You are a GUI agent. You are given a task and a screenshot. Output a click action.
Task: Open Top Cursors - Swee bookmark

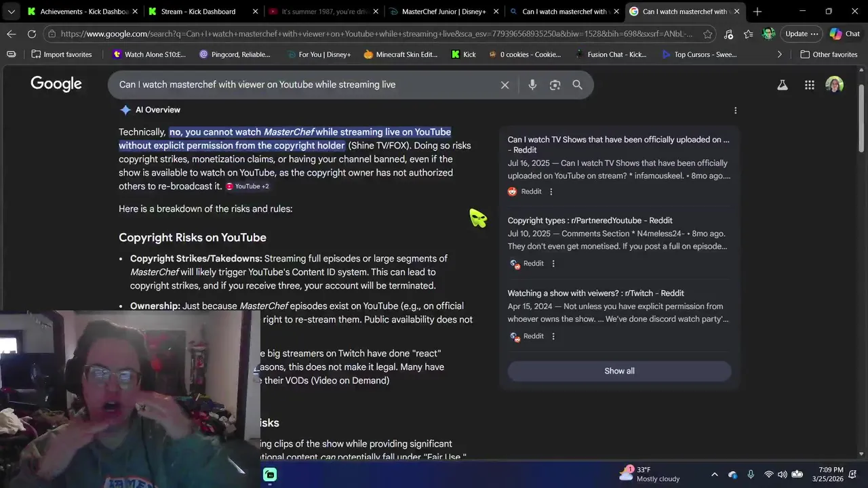(700, 54)
